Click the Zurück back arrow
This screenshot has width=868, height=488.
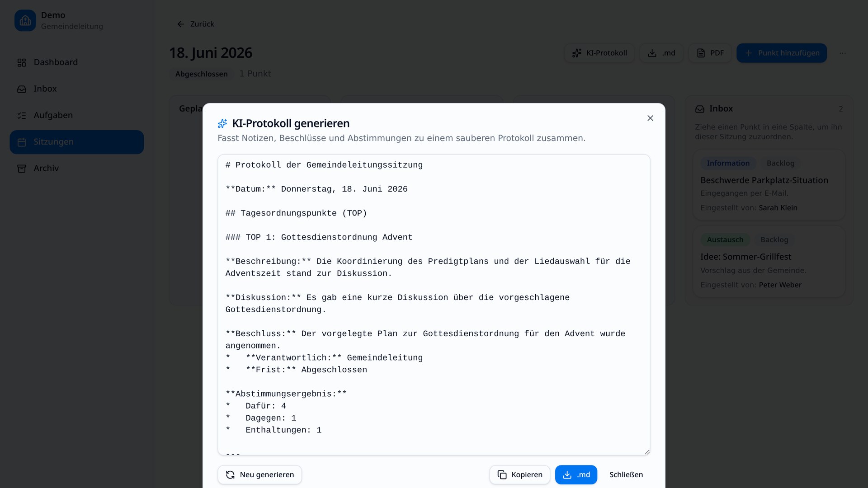pyautogui.click(x=181, y=24)
